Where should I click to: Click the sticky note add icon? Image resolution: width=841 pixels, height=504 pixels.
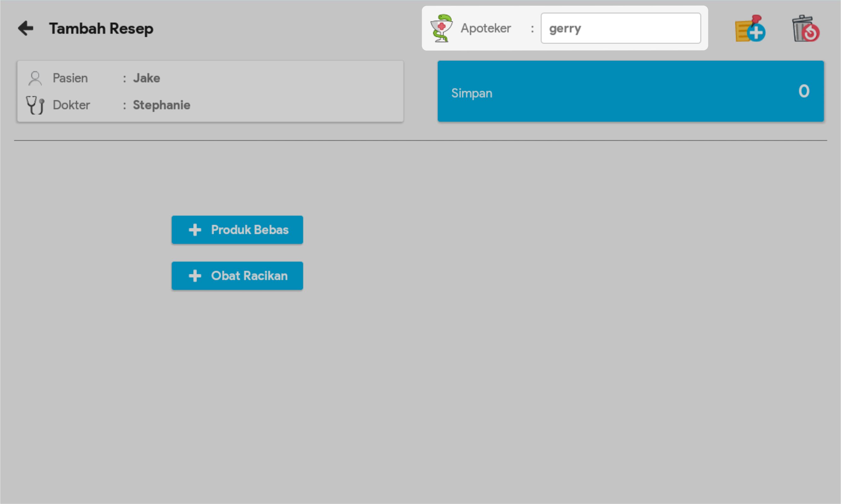coord(750,29)
